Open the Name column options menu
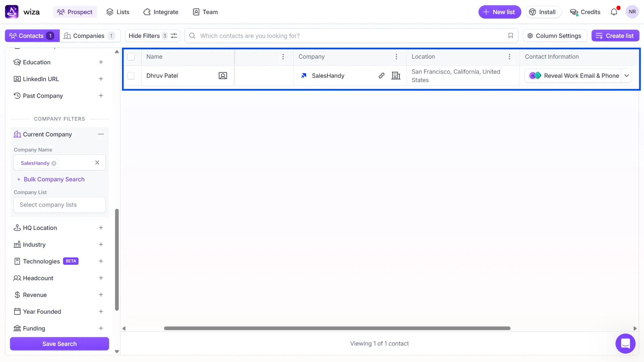644x362 pixels. [x=283, y=57]
